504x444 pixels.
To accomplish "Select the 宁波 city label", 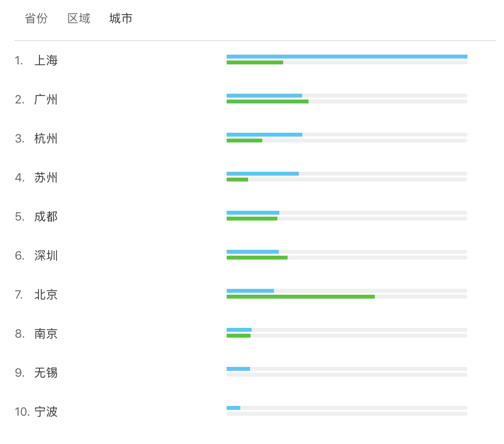I will click(46, 412).
